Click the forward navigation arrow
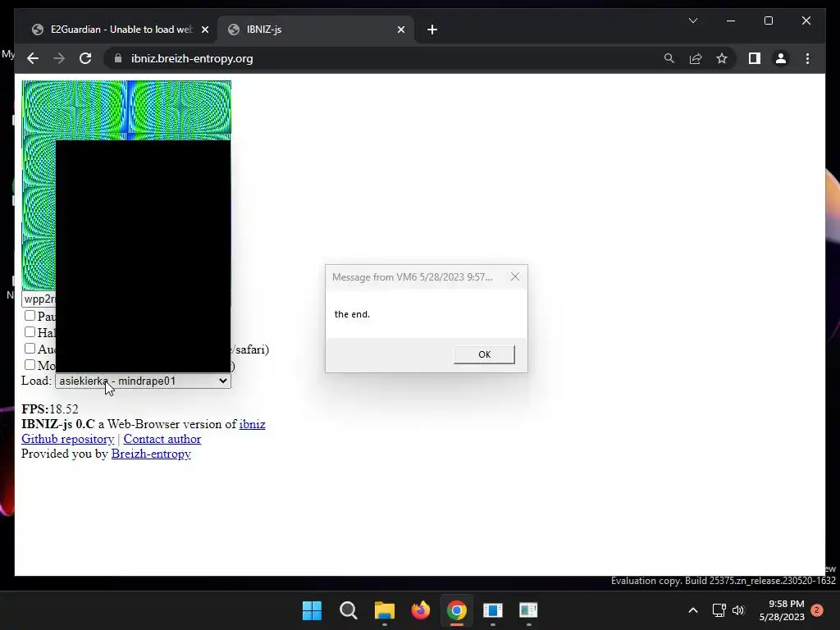This screenshot has height=630, width=840. coord(59,58)
